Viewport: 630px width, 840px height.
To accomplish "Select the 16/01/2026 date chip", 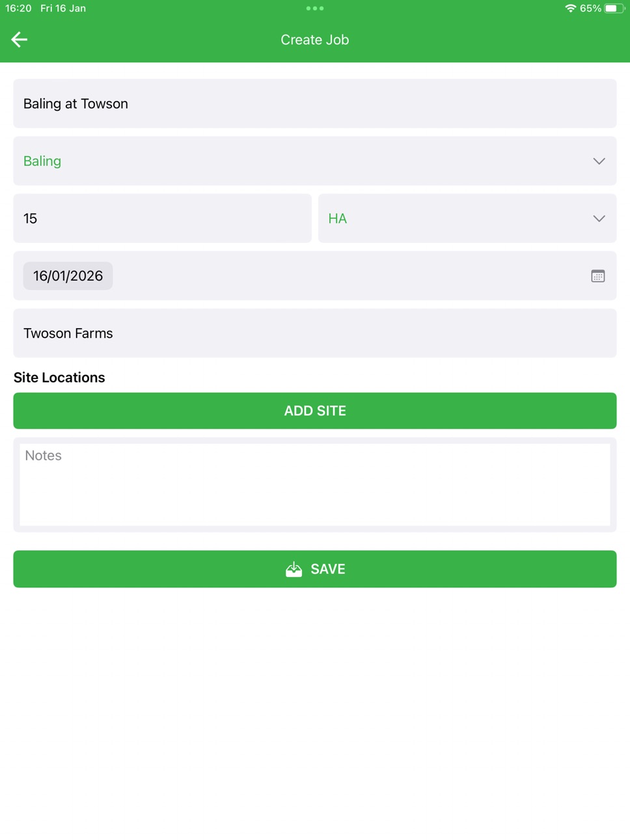I will (68, 276).
